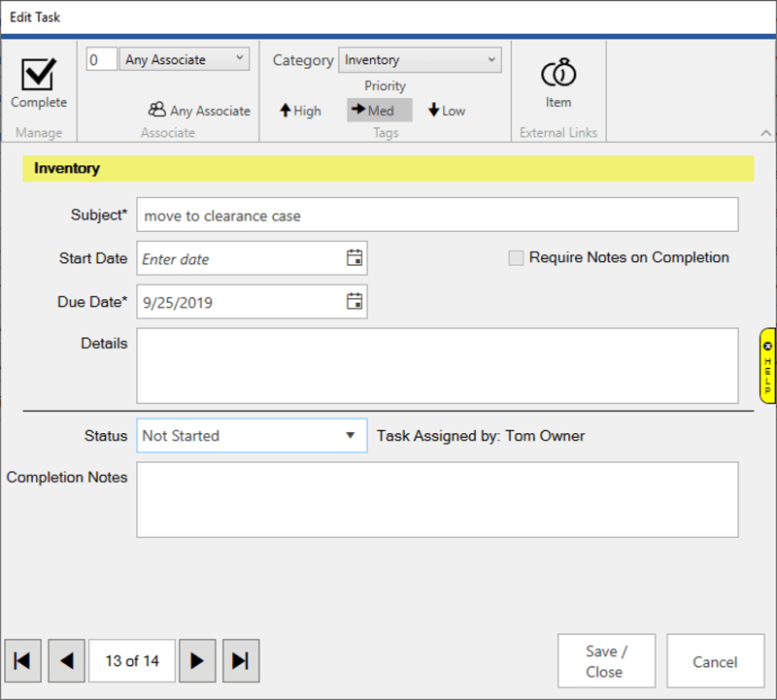
Task: Jump to the last task record
Action: pos(241,660)
